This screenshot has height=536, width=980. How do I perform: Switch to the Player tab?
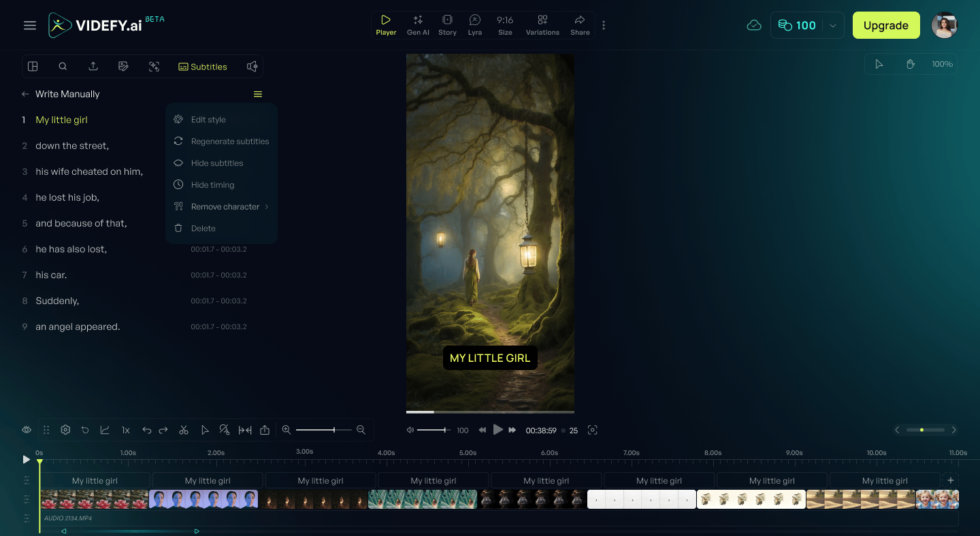coord(386,25)
